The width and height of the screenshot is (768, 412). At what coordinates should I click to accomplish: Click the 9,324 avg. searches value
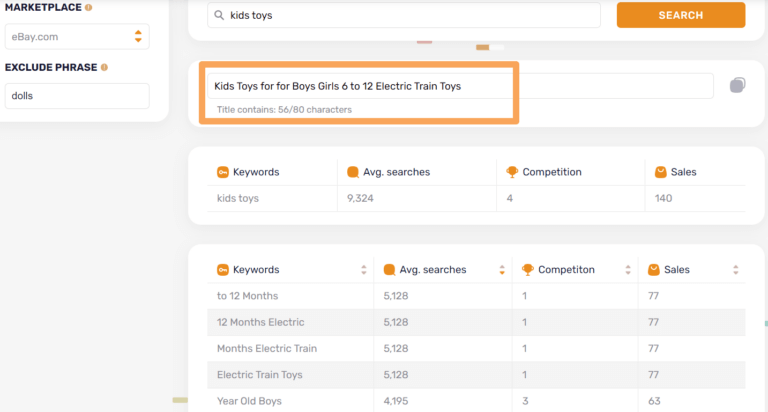(x=360, y=198)
